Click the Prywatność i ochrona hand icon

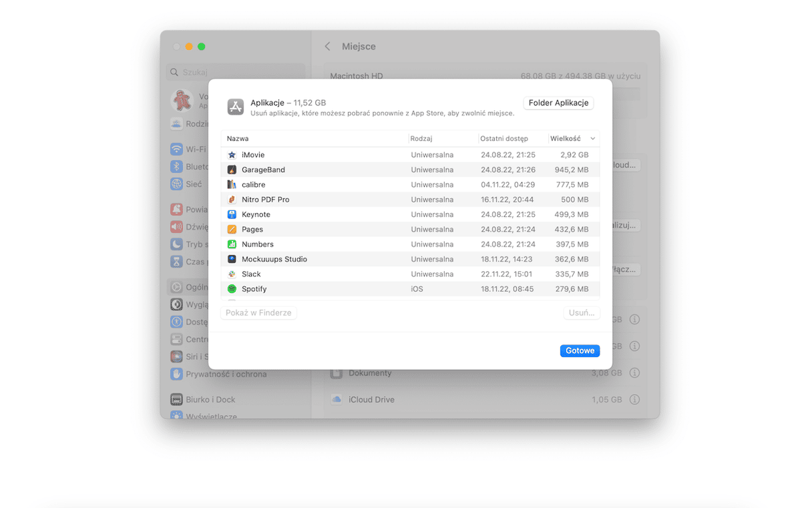[x=176, y=374]
